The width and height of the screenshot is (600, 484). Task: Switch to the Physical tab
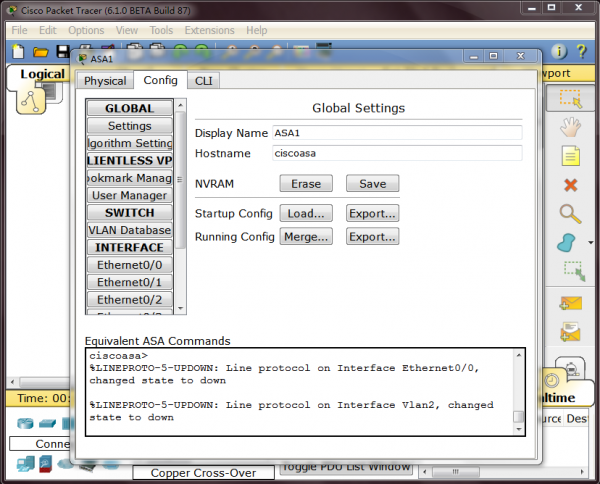105,81
